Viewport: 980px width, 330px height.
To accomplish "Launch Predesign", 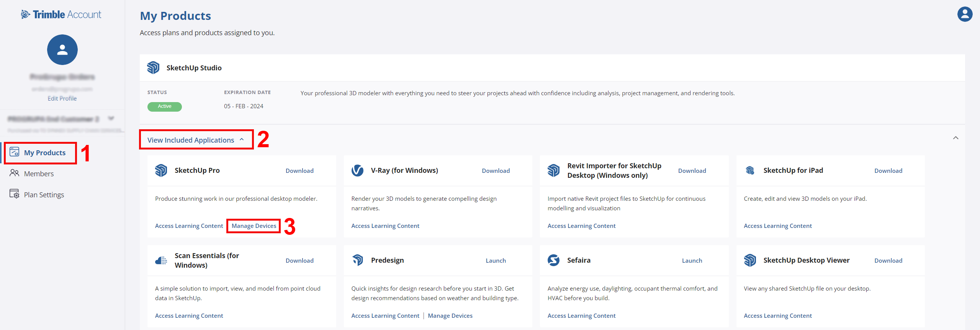I will click(x=496, y=260).
